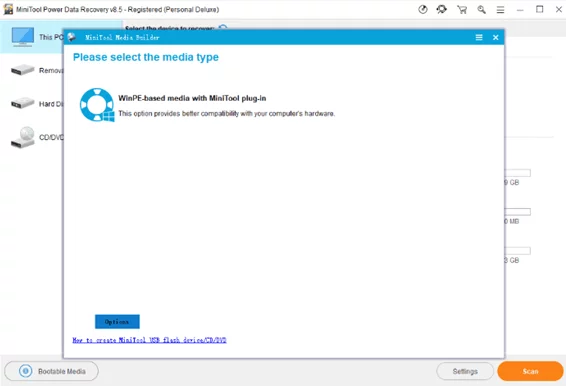
Task: Maximize the Power Data Recovery window
Action: coord(539,9)
